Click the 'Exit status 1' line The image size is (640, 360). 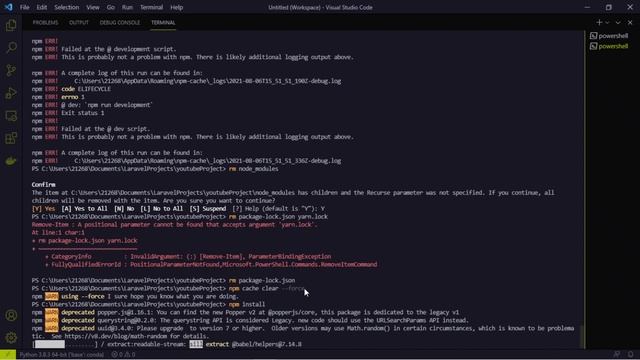tap(82, 113)
